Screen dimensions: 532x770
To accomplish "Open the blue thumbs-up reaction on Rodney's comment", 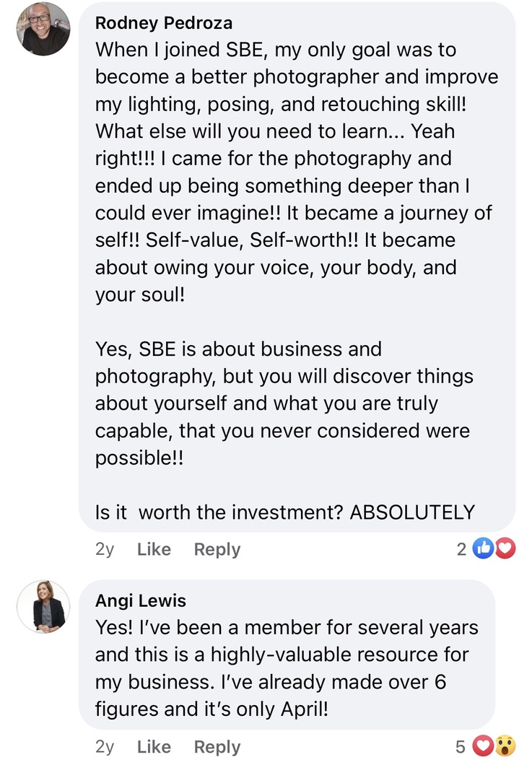I will [x=481, y=549].
